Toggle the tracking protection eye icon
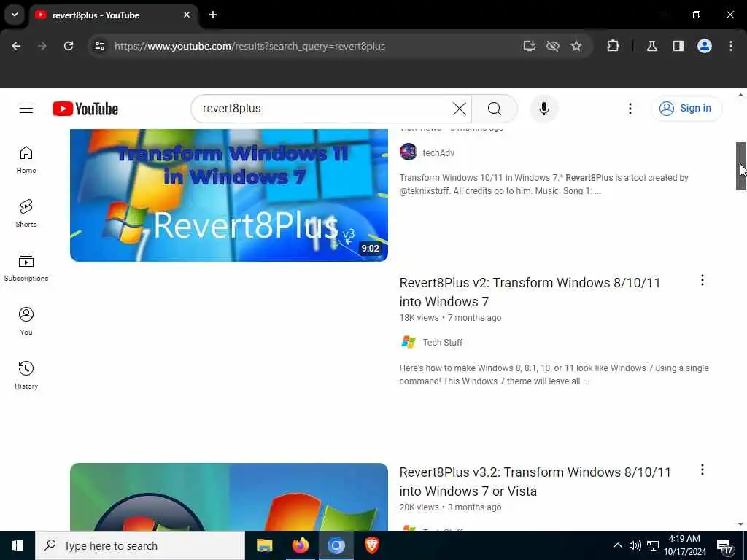Screen dimensions: 747x560 click(553, 46)
